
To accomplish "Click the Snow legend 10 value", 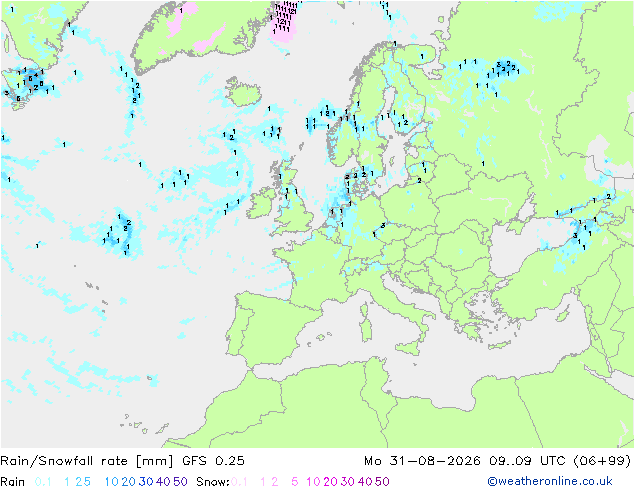I will [313, 482].
